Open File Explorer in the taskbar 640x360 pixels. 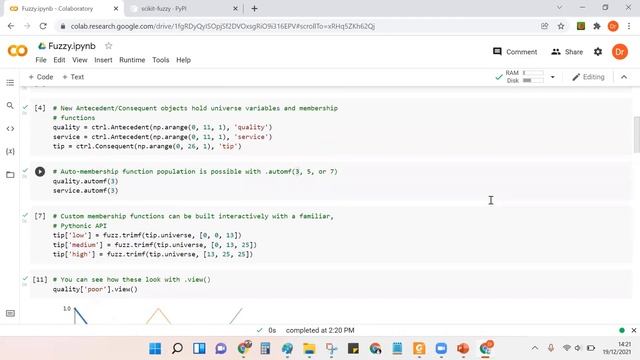tap(309, 349)
